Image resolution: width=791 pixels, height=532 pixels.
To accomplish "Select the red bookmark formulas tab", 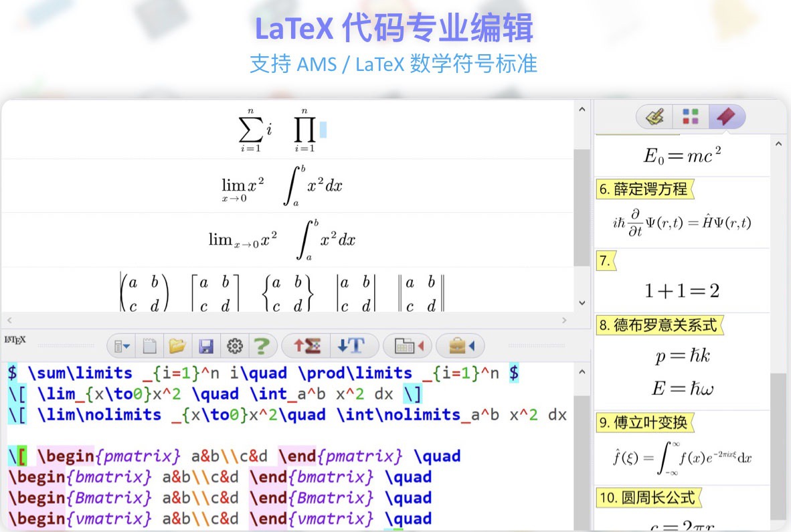I will [726, 117].
